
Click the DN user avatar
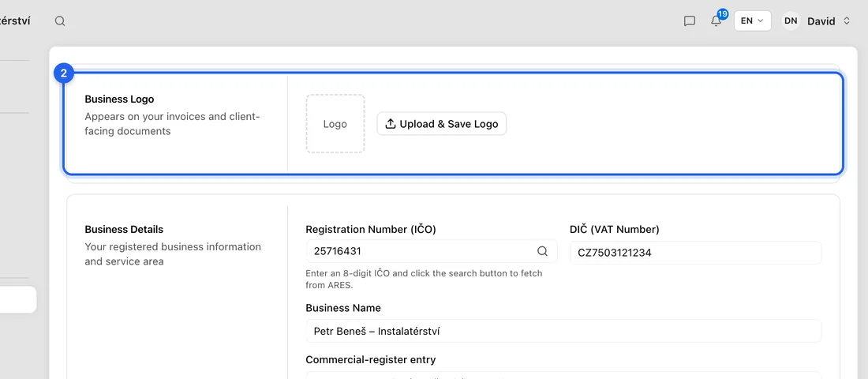point(791,21)
